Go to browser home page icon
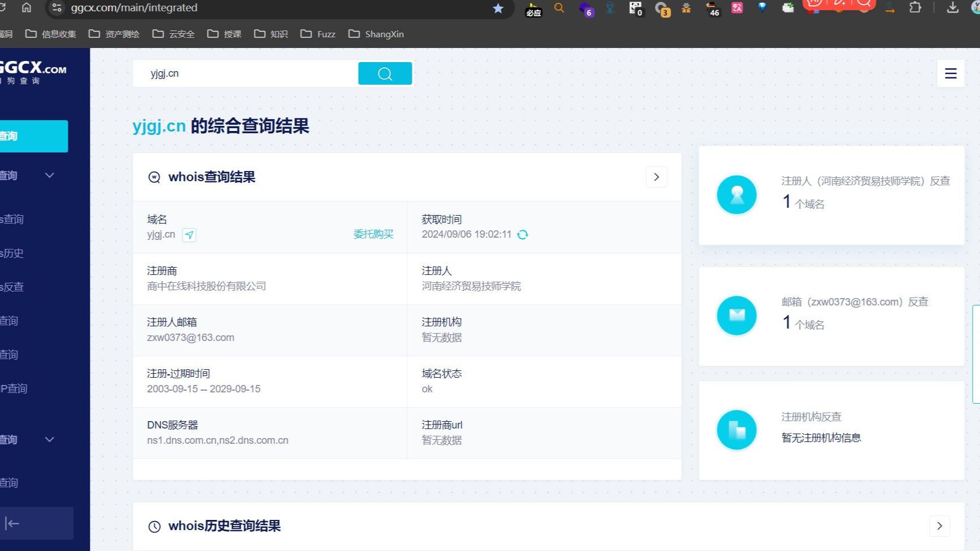980x551 pixels. (27, 8)
